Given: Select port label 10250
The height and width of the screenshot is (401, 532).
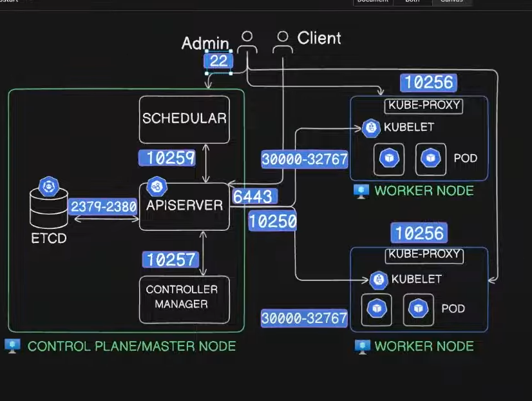Looking at the screenshot, I should point(272,221).
